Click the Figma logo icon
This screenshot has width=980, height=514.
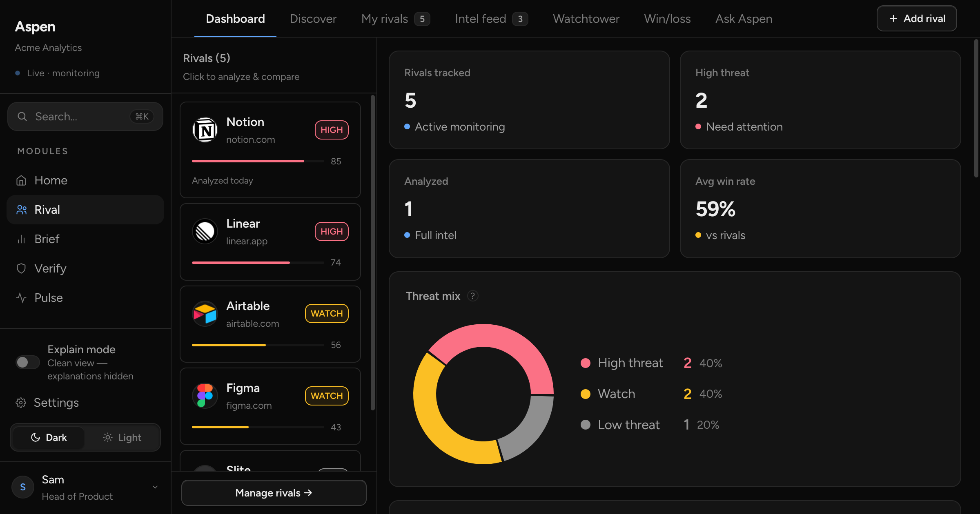pos(205,396)
